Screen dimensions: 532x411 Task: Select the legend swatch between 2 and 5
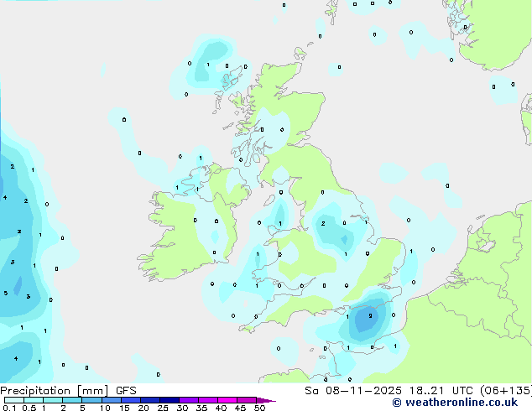tap(72, 400)
